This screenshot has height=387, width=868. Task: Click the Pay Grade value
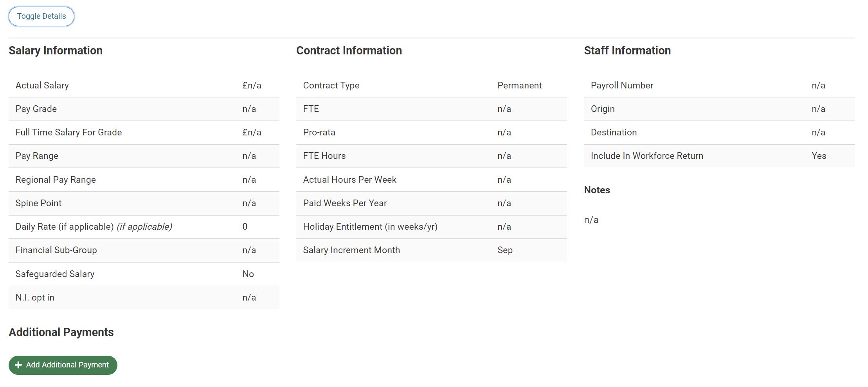(250, 109)
